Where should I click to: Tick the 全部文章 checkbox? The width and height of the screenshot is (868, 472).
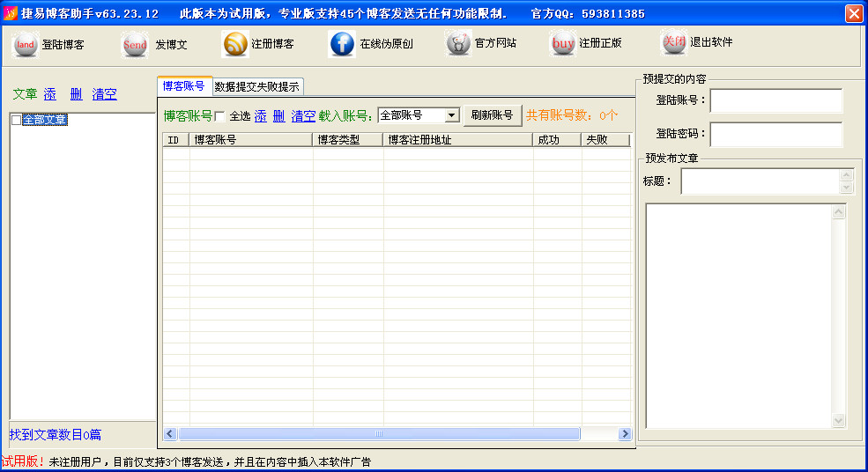tap(17, 120)
